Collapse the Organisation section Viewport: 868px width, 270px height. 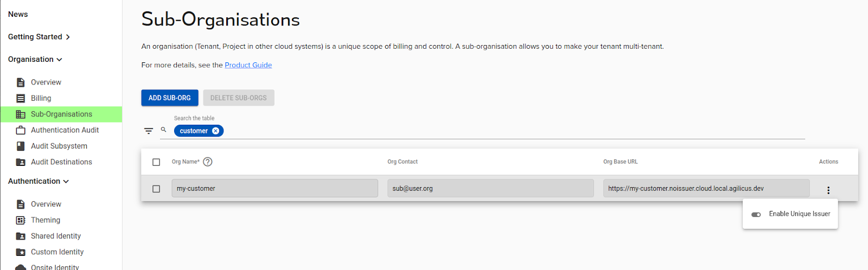click(35, 59)
